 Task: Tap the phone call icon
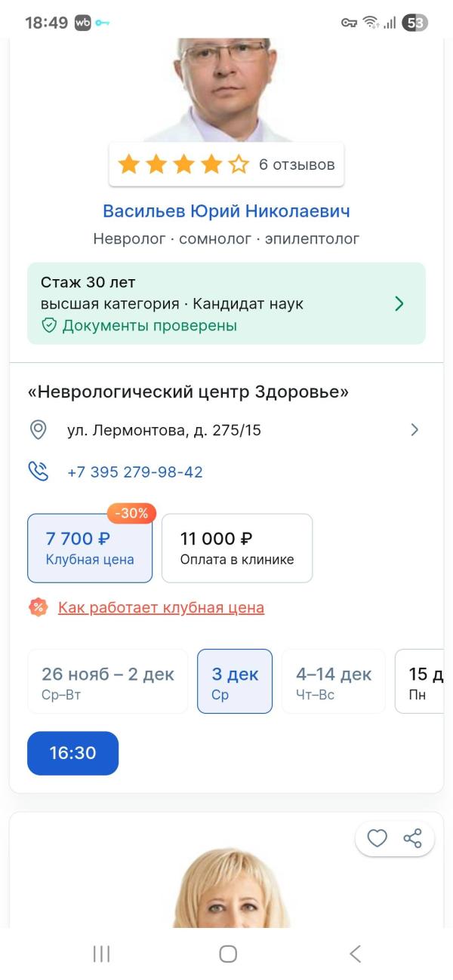(38, 472)
